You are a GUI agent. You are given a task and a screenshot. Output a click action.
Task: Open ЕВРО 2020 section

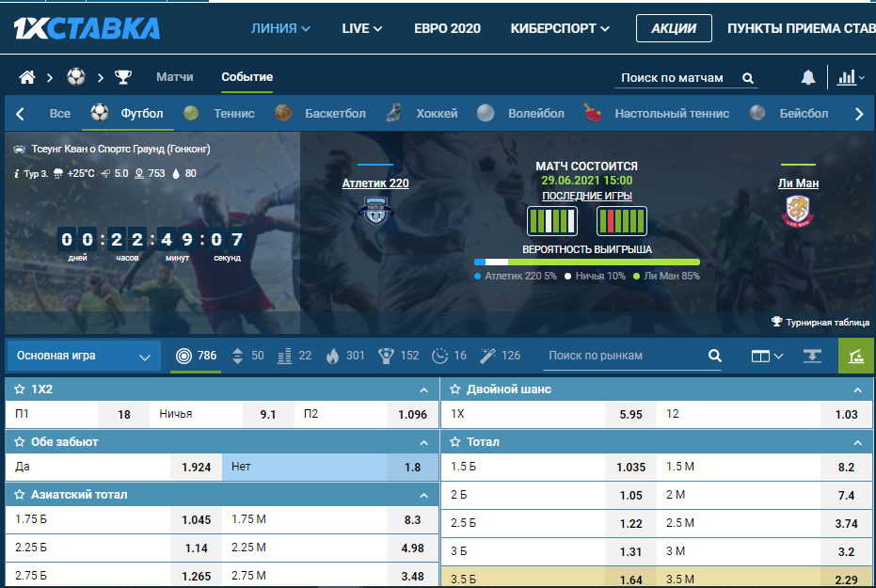click(447, 28)
